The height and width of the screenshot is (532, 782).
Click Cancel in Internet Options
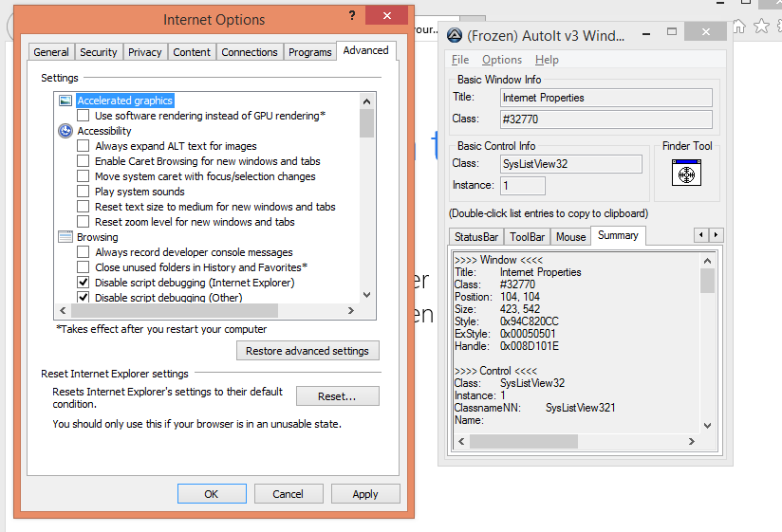coord(288,494)
